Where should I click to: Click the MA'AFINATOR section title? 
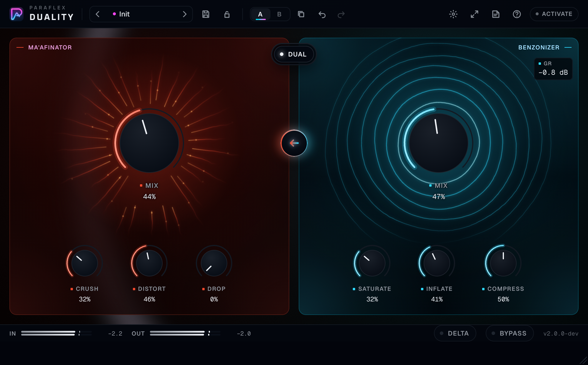pyautogui.click(x=50, y=47)
